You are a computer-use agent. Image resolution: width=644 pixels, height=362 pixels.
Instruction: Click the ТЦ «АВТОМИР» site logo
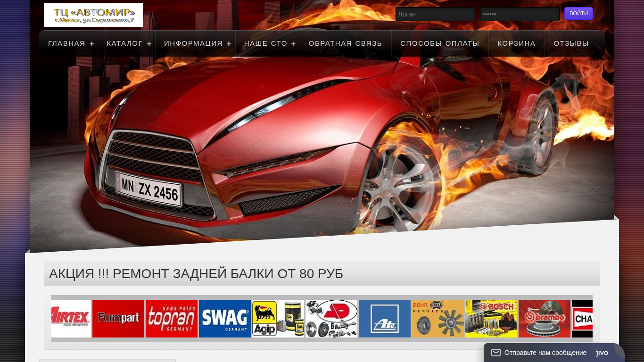[93, 15]
